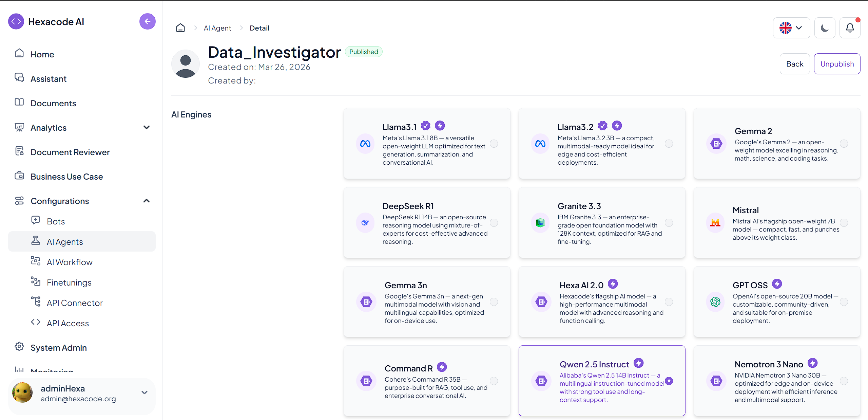Select the Gemma 2 engine radio button

click(x=844, y=144)
